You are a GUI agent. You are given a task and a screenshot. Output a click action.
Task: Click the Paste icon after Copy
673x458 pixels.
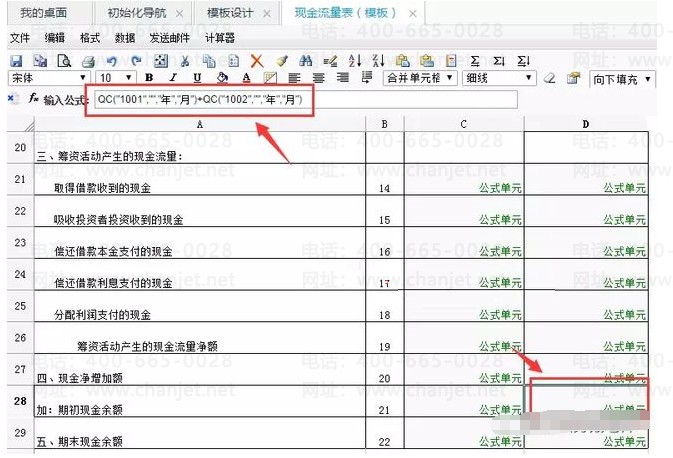pyautogui.click(x=233, y=61)
